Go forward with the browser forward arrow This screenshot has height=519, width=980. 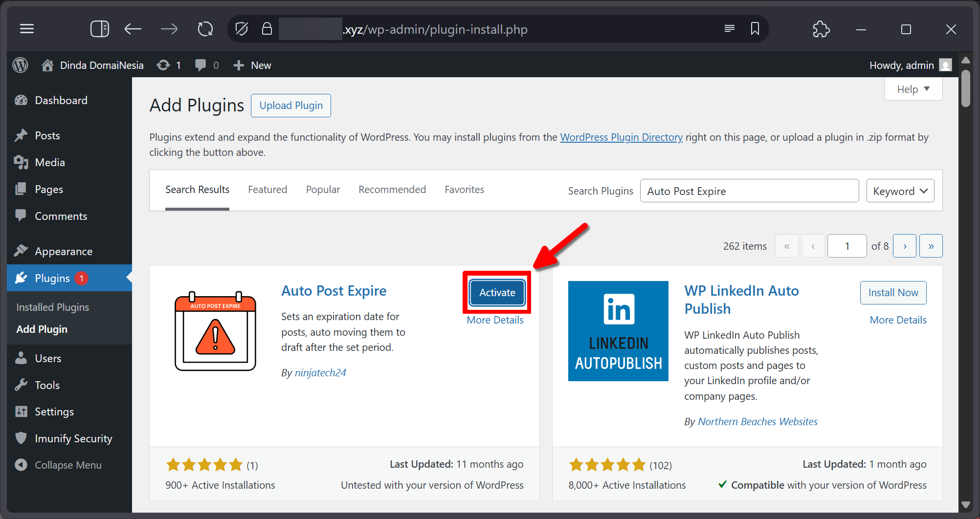click(169, 29)
